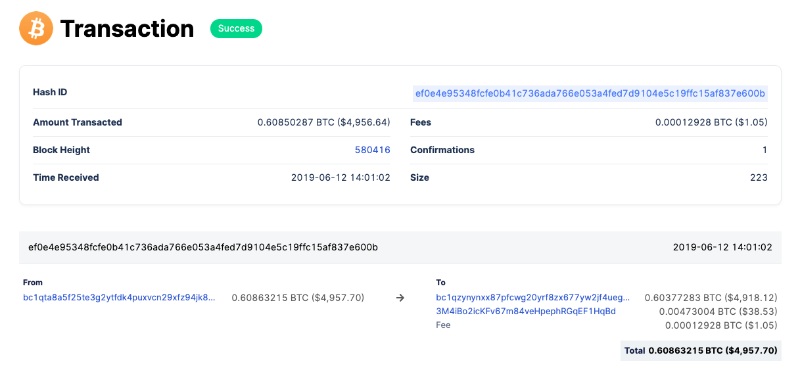Select the black transaction hash in gray bar

[203, 247]
